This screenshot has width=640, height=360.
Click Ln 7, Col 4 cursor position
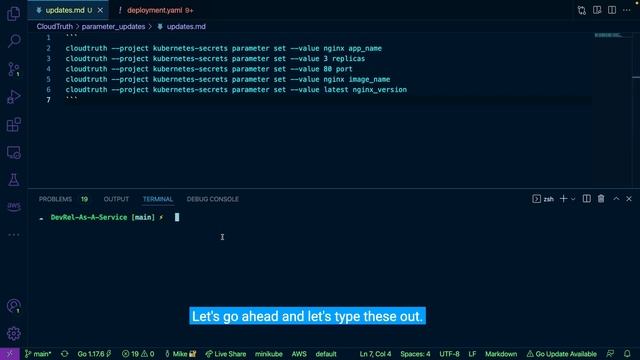click(x=375, y=354)
